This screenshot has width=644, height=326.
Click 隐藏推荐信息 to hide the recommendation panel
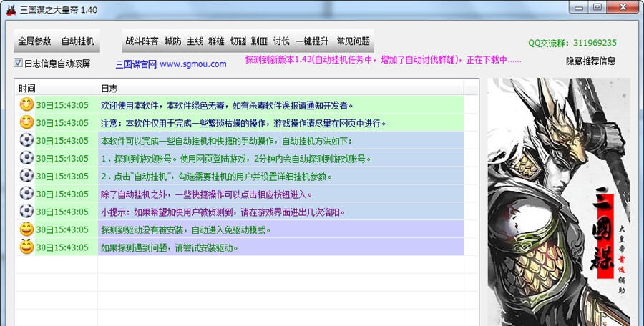[x=590, y=61]
